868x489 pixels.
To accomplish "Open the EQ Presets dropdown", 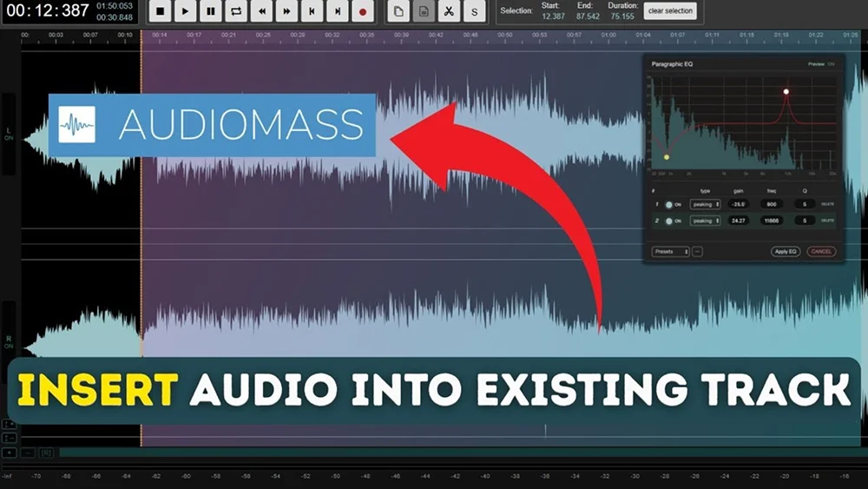I will point(670,251).
